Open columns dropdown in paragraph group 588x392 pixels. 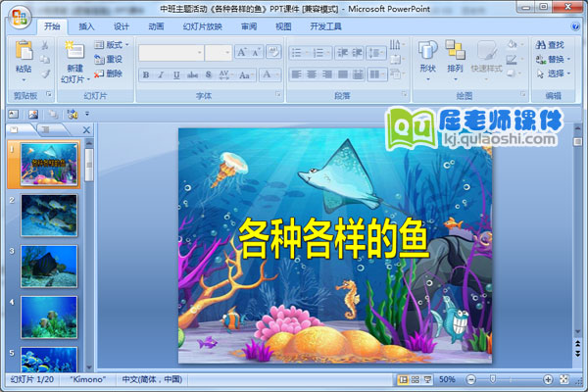376,74
